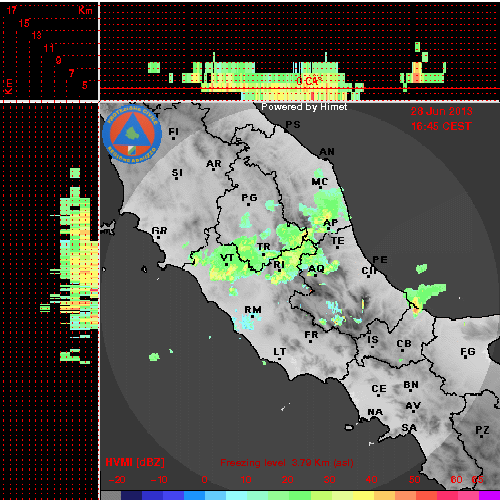Click the time stamp '16:45 CEST'
500x500 pixels.
point(441,126)
